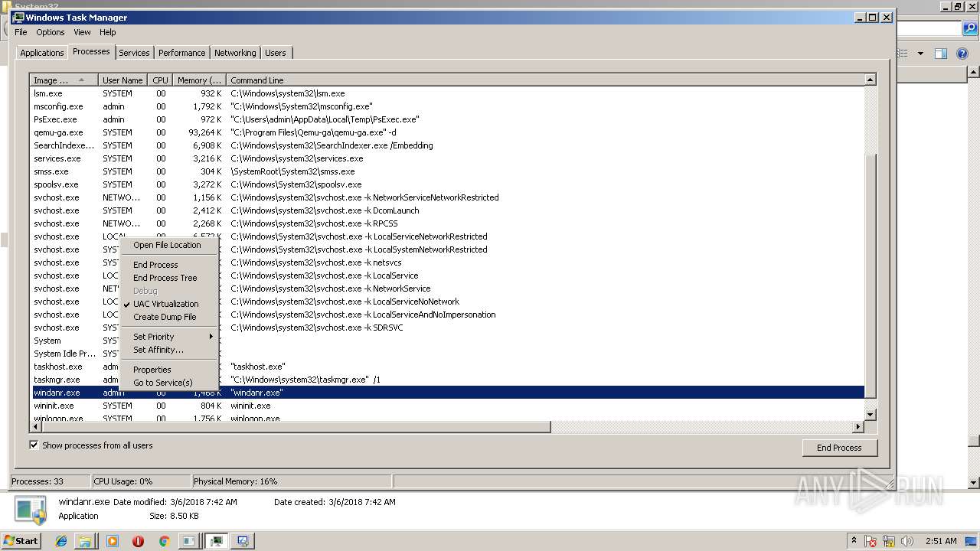Open Internet Explorer from the taskbar
Image resolution: width=980 pixels, height=551 pixels.
click(x=61, y=541)
